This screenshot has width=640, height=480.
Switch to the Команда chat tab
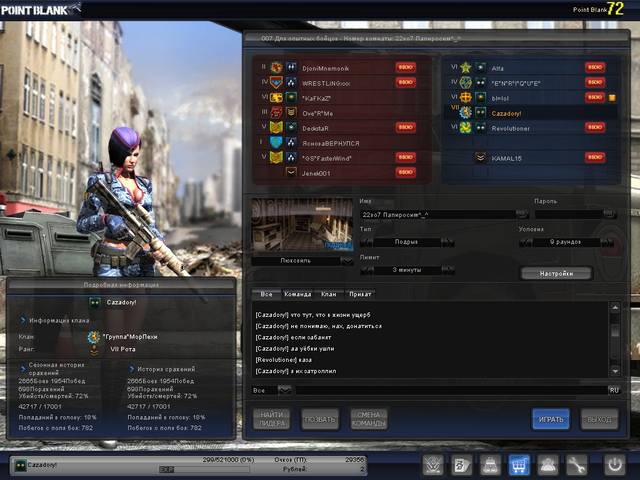(298, 294)
